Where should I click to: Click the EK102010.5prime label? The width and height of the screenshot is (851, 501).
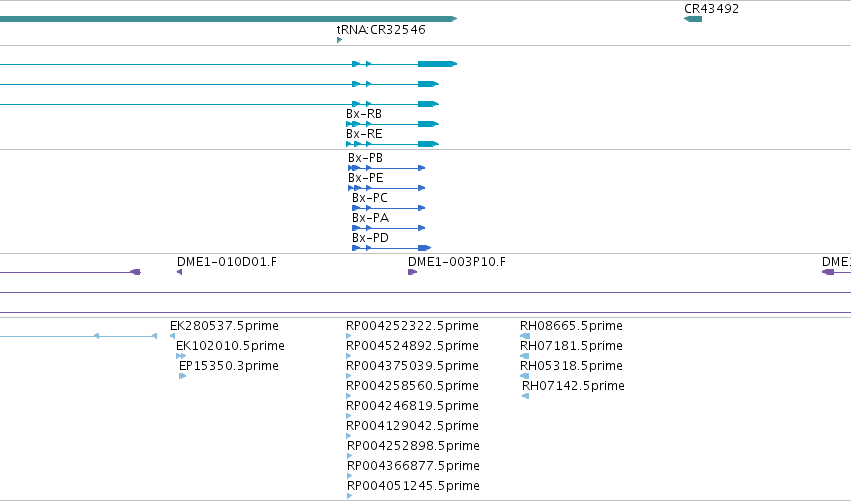(x=230, y=346)
